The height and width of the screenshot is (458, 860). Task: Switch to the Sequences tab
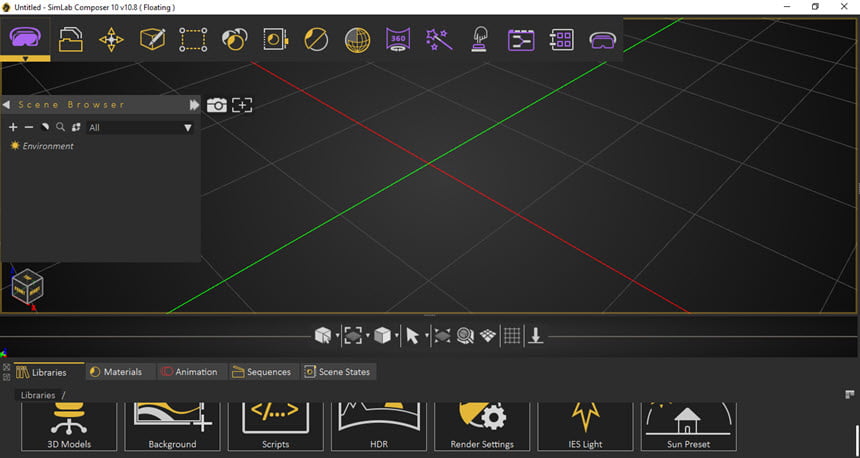[264, 372]
